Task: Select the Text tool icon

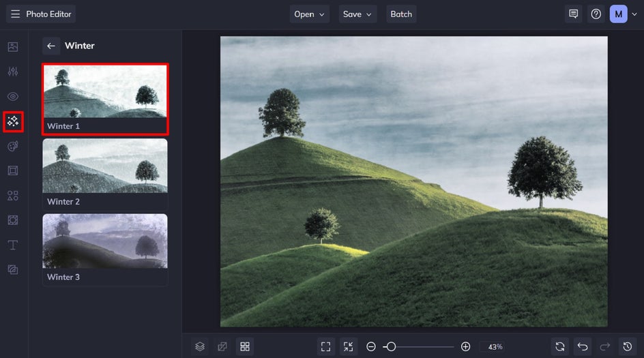Action: click(x=13, y=245)
